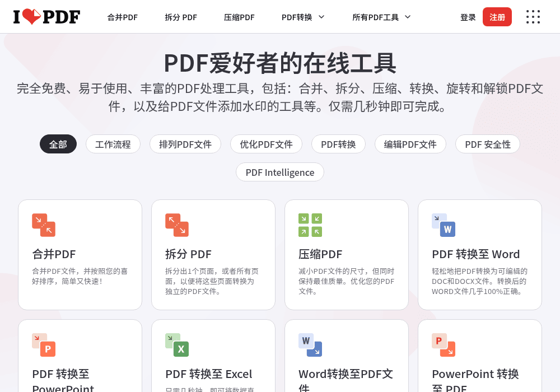
Task: Expand the 所有PDF工具 dropdown arrow
Action: coord(408,17)
